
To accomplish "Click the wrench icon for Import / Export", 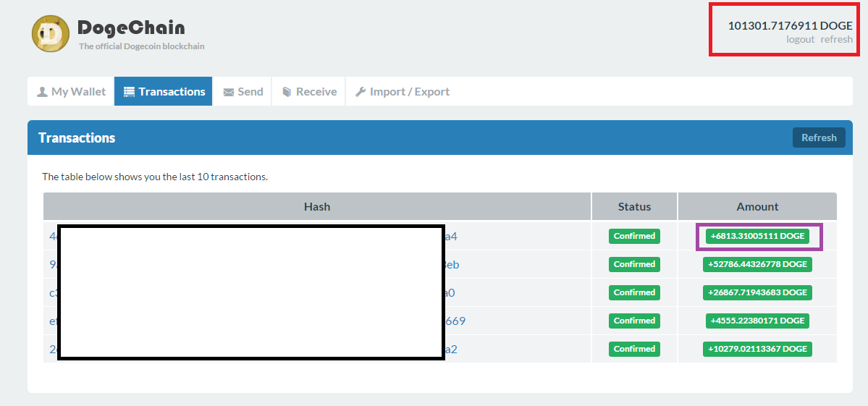I will (360, 92).
